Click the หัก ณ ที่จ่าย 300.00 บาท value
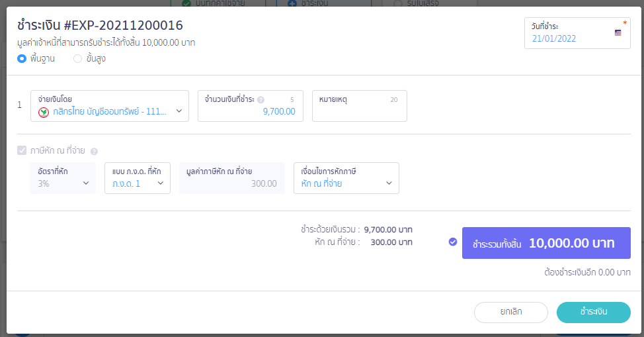Screen dimensions: 644x337 (391, 242)
